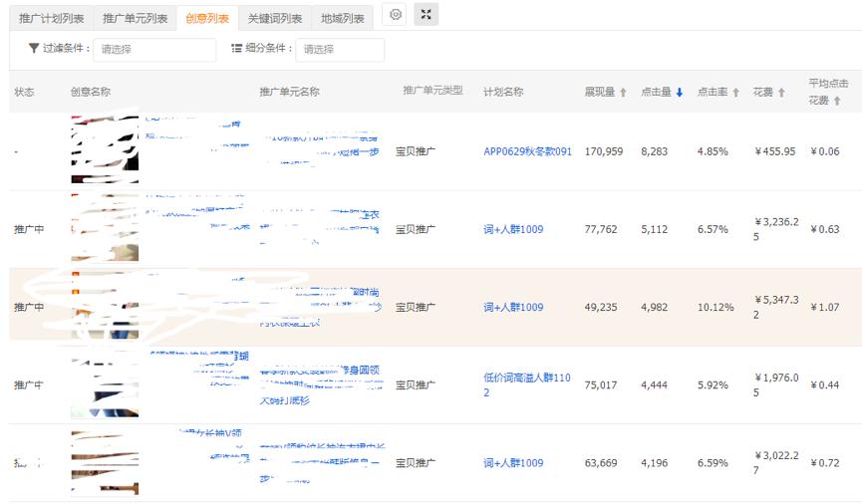Click the 推广单元类型 column header
This screenshot has width=862, height=504.
point(433,90)
